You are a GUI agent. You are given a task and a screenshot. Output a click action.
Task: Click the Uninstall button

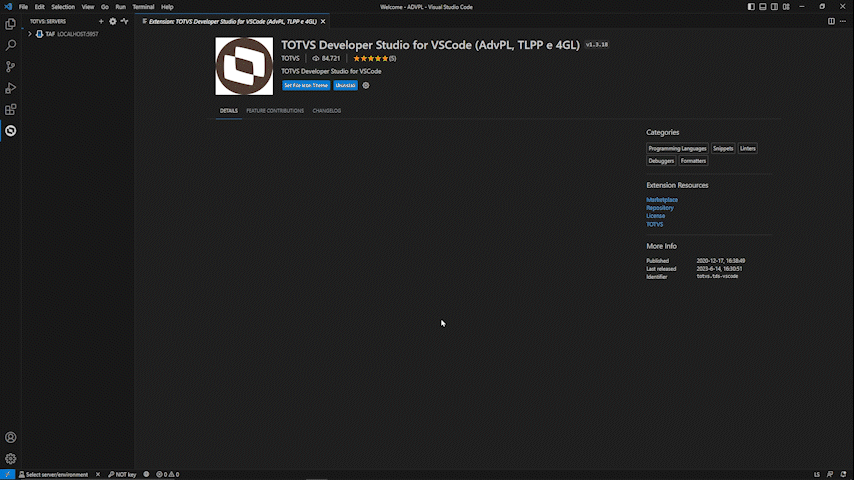[x=345, y=86]
